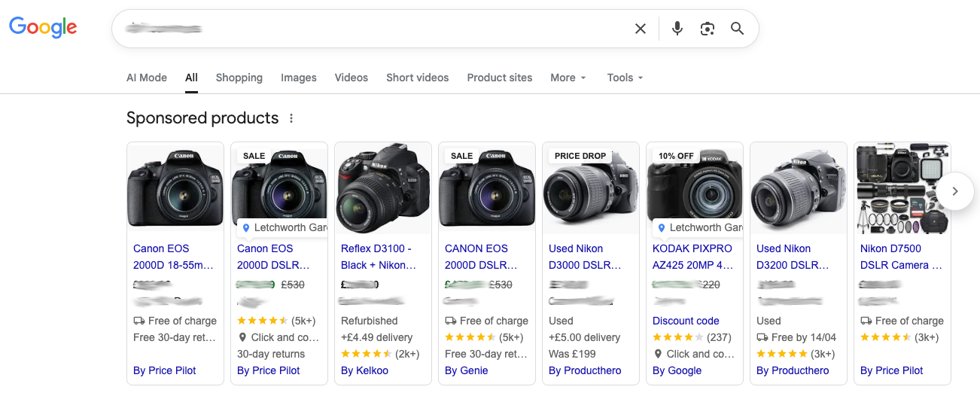Click the Nikon D7500 bundle image
This screenshot has width=980, height=402.
click(x=902, y=188)
